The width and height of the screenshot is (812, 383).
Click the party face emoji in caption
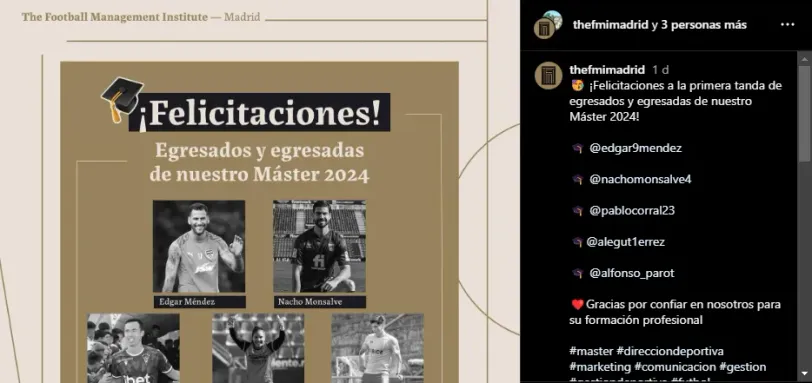point(577,85)
